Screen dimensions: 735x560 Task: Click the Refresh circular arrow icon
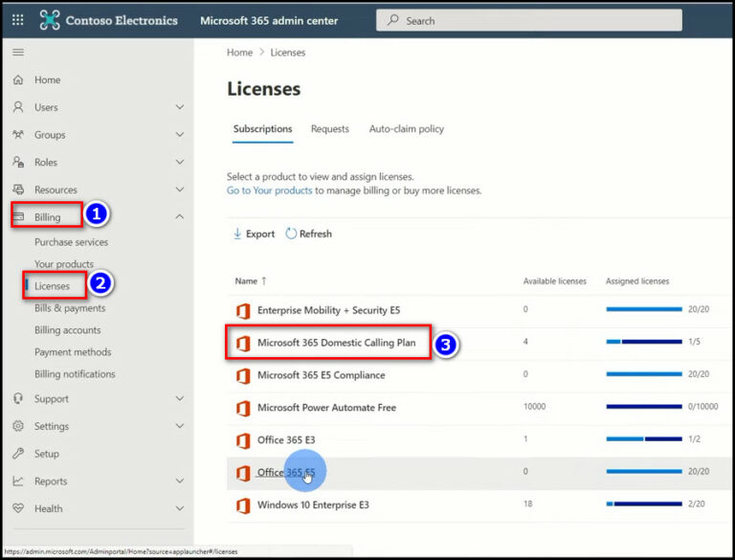click(x=291, y=234)
